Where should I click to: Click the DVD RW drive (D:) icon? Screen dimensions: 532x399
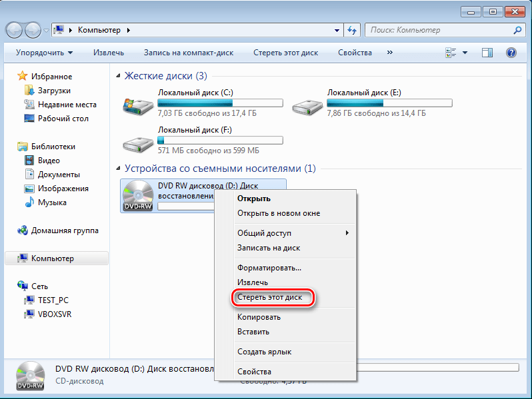click(138, 196)
